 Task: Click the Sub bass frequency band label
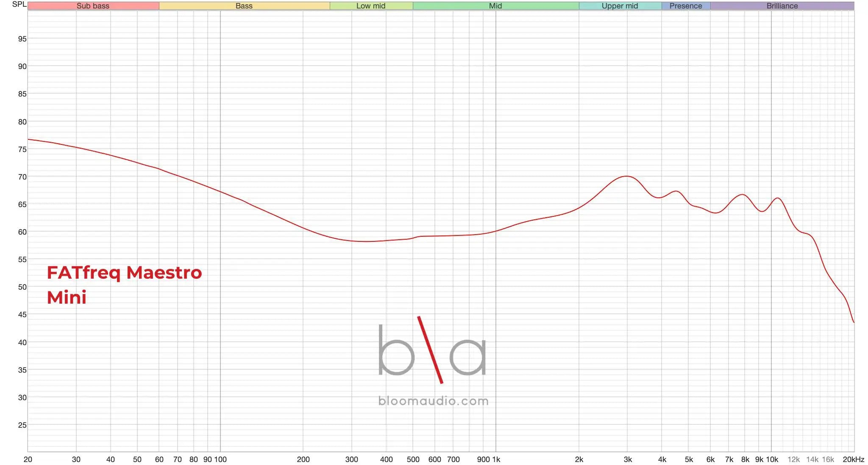[x=93, y=6]
